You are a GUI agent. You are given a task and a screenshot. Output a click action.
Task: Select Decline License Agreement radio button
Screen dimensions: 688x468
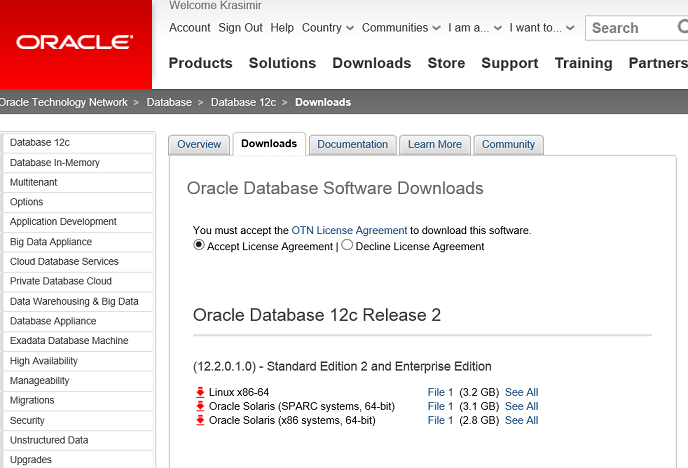coord(347,245)
